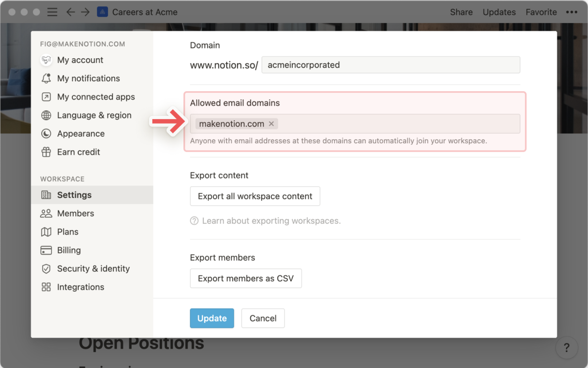
Task: Click the Security & identity shield icon
Action: (46, 268)
